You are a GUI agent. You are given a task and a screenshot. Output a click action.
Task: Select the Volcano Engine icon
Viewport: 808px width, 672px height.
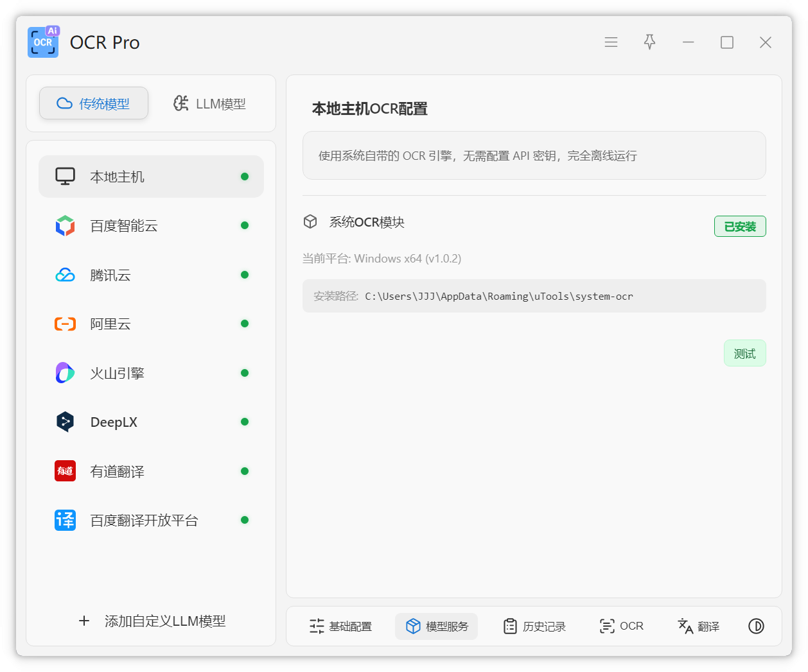tap(65, 373)
